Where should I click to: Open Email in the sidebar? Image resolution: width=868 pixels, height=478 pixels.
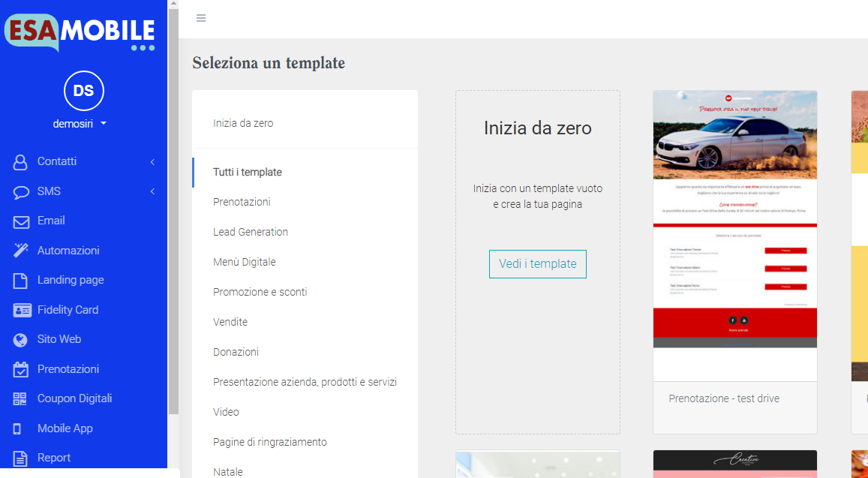click(x=51, y=221)
